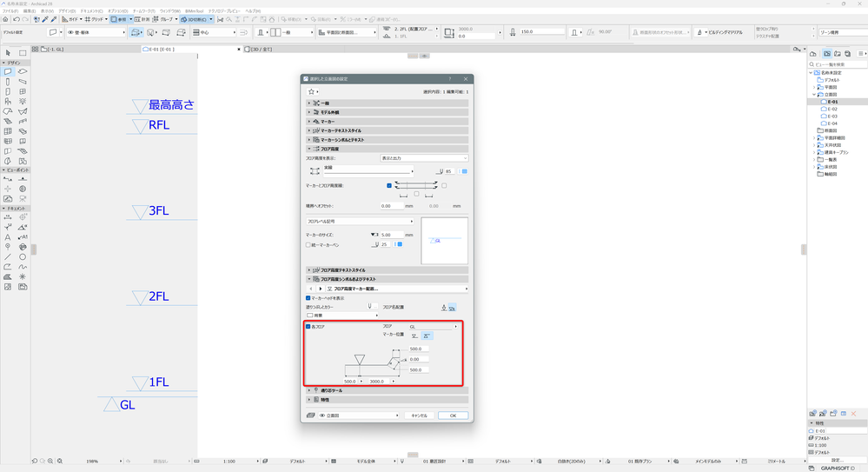Click the left フロア名配置 story name placement icon
868x472 pixels.
coord(443,308)
